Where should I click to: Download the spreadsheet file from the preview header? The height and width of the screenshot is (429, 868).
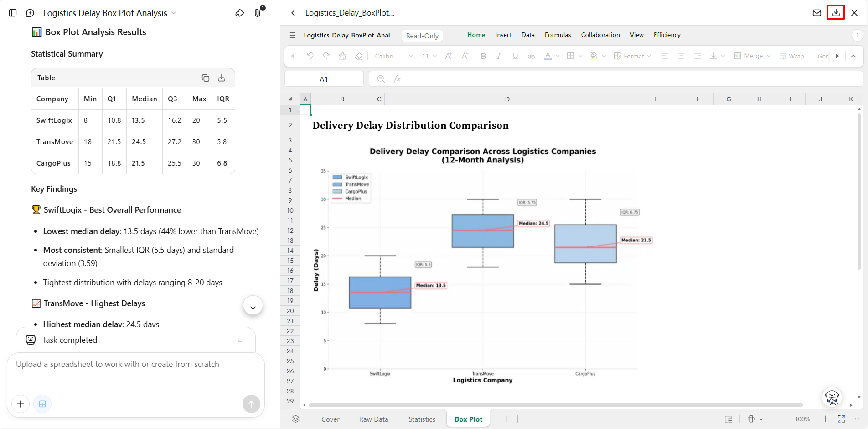[836, 13]
